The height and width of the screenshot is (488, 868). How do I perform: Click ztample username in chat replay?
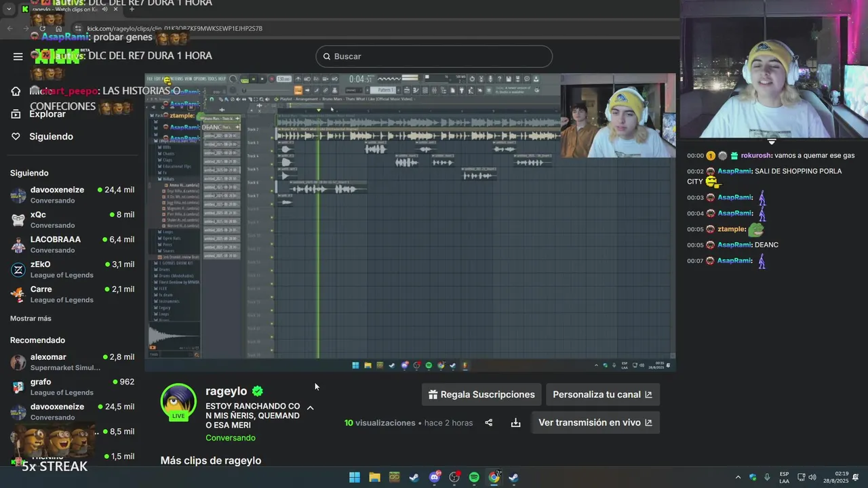(x=731, y=229)
